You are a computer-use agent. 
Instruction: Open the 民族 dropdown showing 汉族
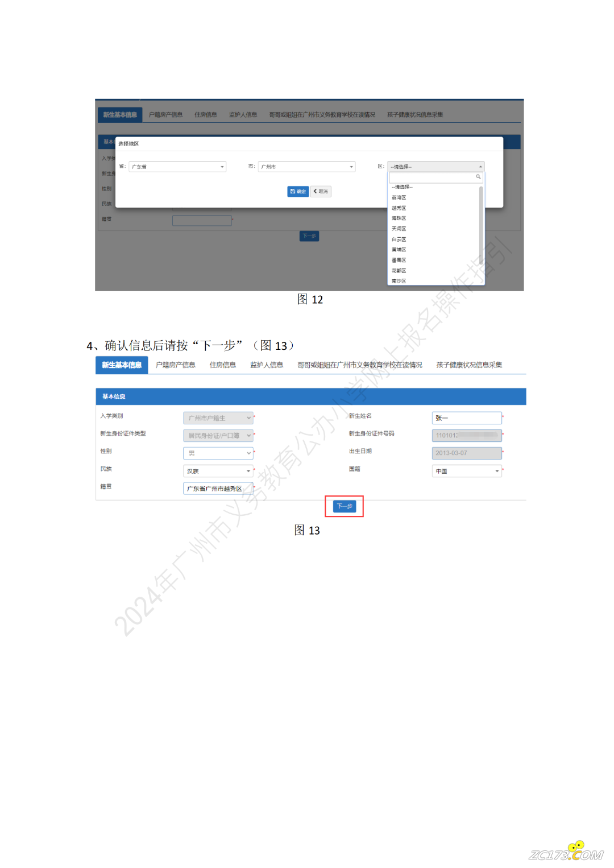click(x=218, y=471)
